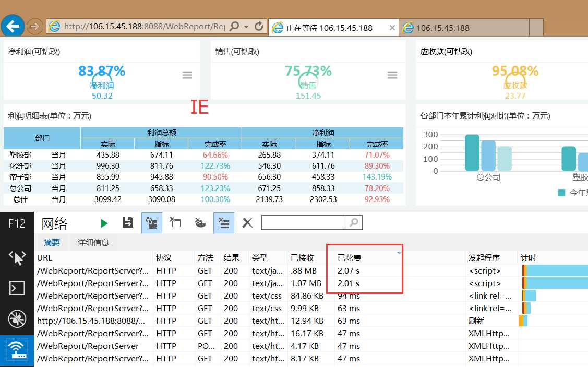This screenshot has height=367, width=588.
Task: Select the text/css row of 9.99 KB
Action: tap(311, 308)
